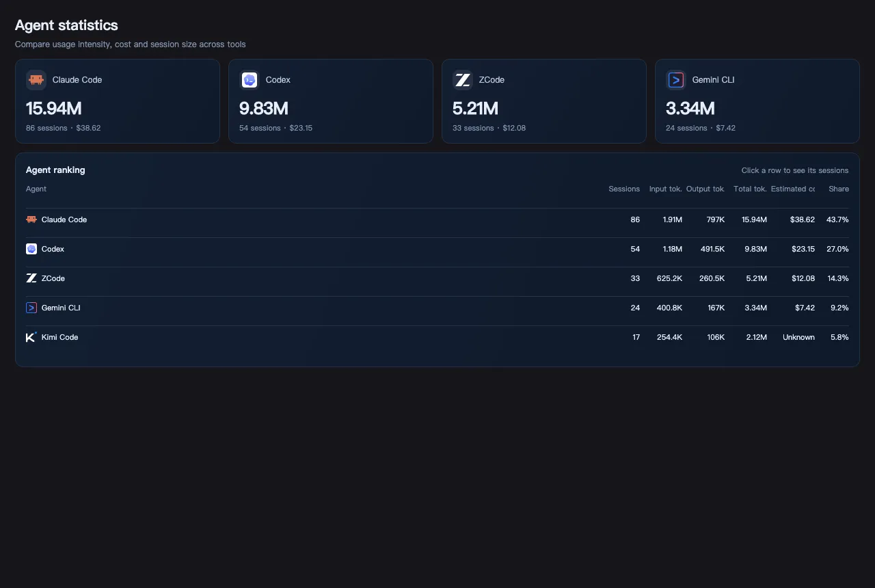This screenshot has width=875, height=588.
Task: Click the Input tok. column header
Action: click(666, 189)
